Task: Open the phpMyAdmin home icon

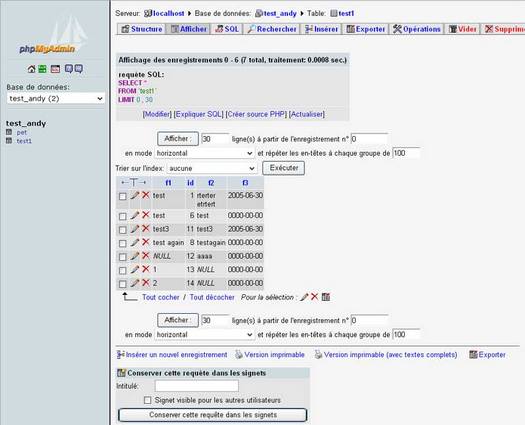Action: (31, 69)
